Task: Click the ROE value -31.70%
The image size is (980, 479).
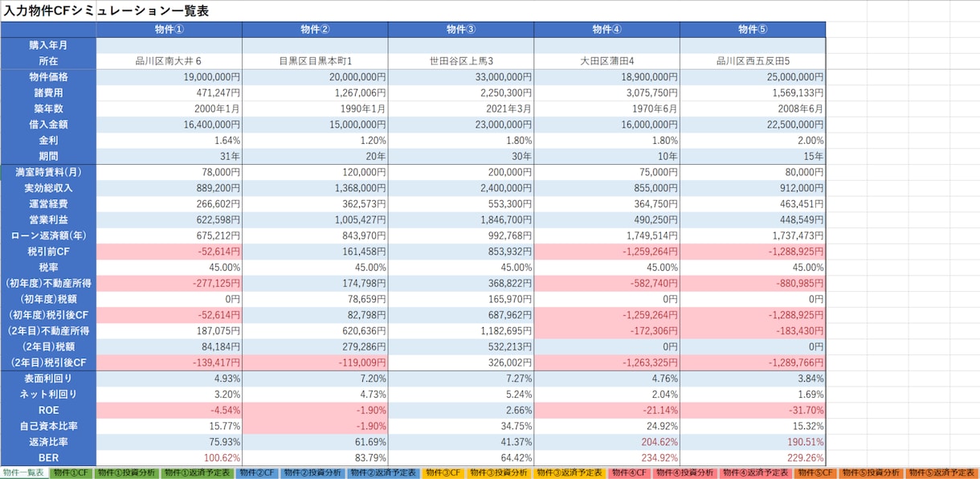Action: point(753,410)
